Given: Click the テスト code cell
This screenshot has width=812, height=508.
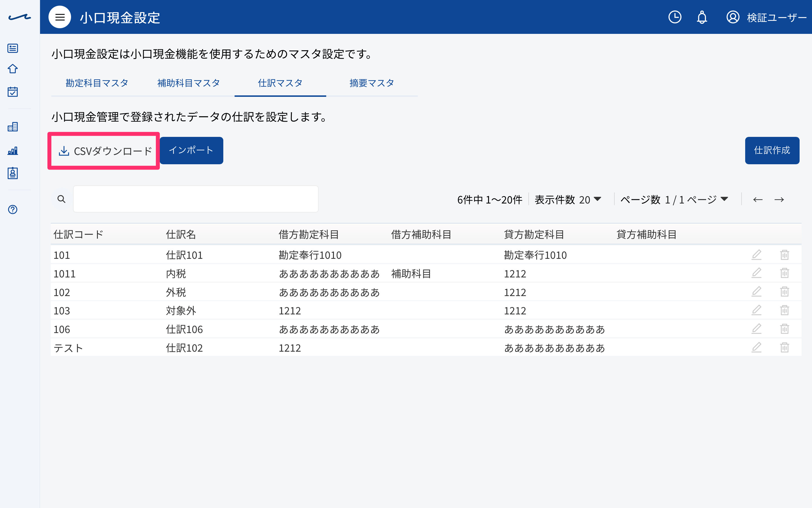Looking at the screenshot, I should [68, 348].
